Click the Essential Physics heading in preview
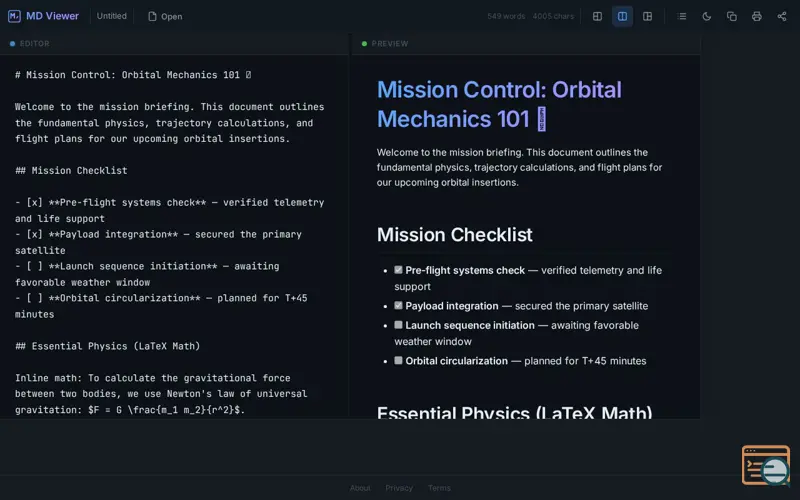Image resolution: width=800 pixels, height=500 pixels. (514, 412)
